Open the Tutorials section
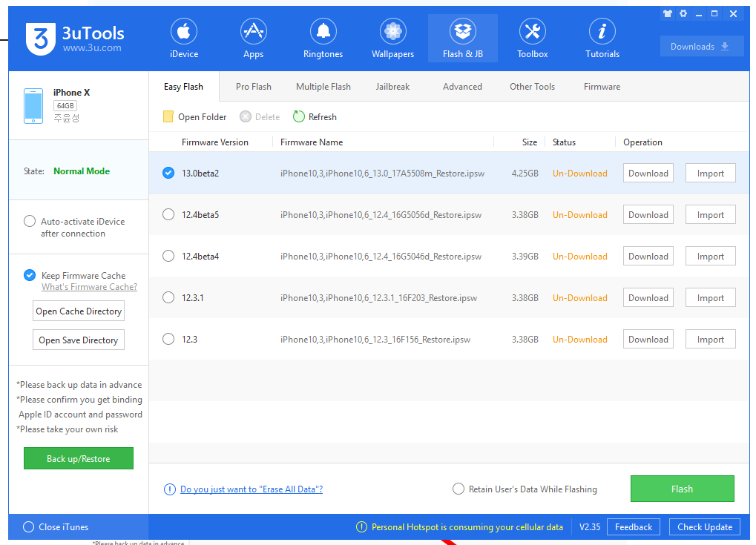Viewport: 756px width, 545px height. (602, 39)
